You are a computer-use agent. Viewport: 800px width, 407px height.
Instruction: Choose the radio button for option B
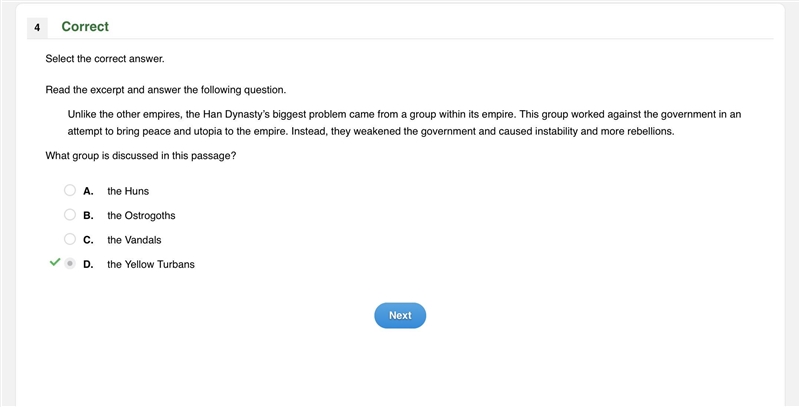tap(70, 215)
